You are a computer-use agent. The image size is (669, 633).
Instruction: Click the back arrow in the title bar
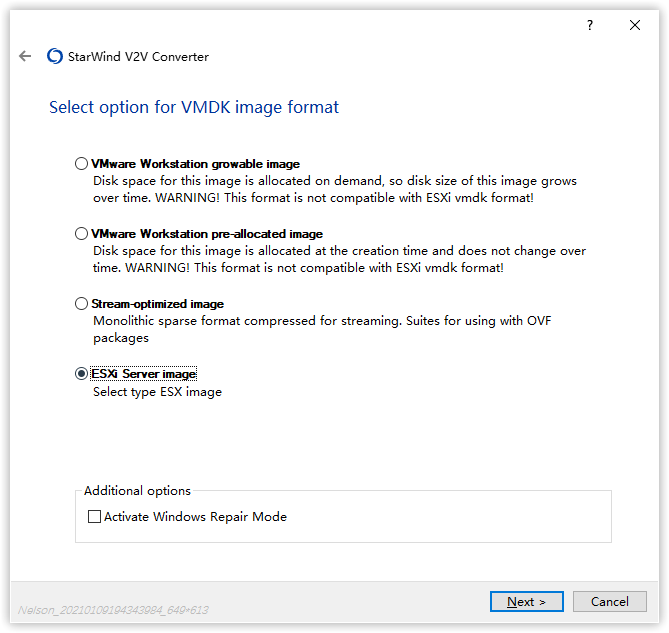[25, 57]
